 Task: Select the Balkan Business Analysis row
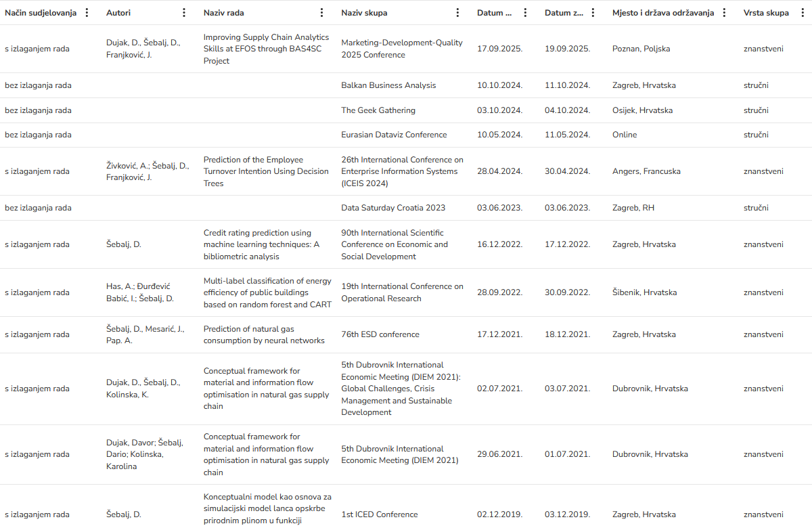(388, 85)
